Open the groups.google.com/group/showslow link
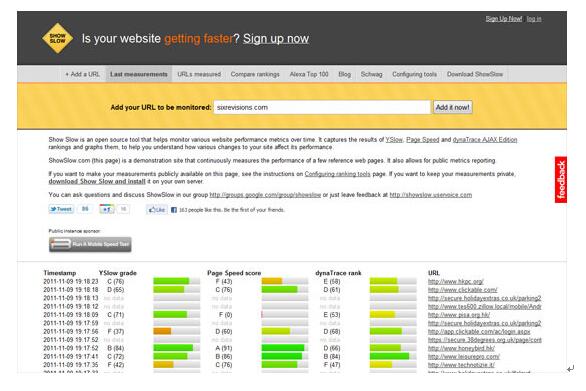Image resolution: width=586 pixels, height=391 pixels. (x=265, y=195)
